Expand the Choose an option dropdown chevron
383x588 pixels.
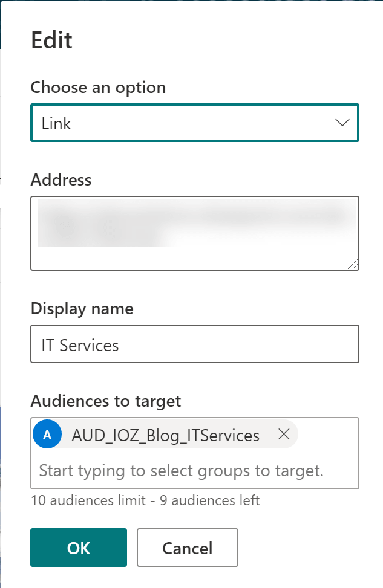pyautogui.click(x=342, y=123)
